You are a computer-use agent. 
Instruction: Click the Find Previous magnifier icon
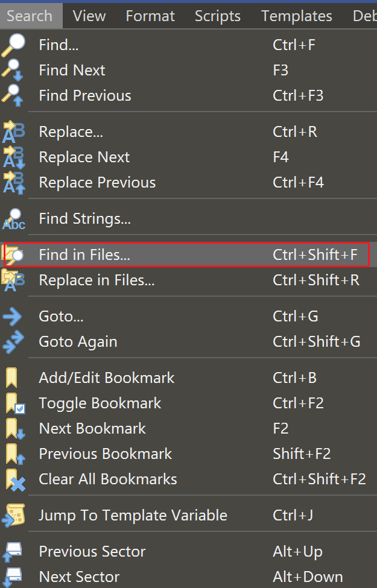coord(13,96)
